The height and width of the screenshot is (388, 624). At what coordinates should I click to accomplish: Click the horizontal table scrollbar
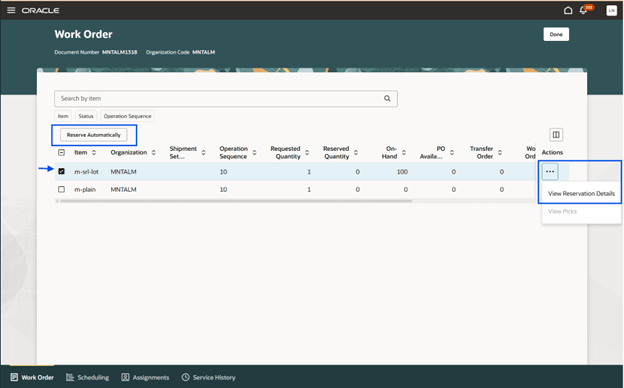236,201
